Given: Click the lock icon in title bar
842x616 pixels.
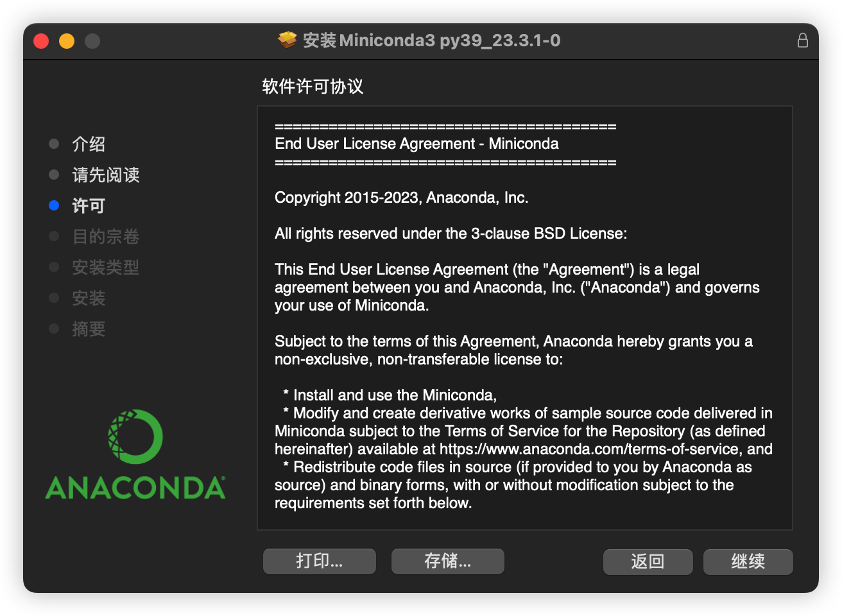Looking at the screenshot, I should (x=802, y=40).
